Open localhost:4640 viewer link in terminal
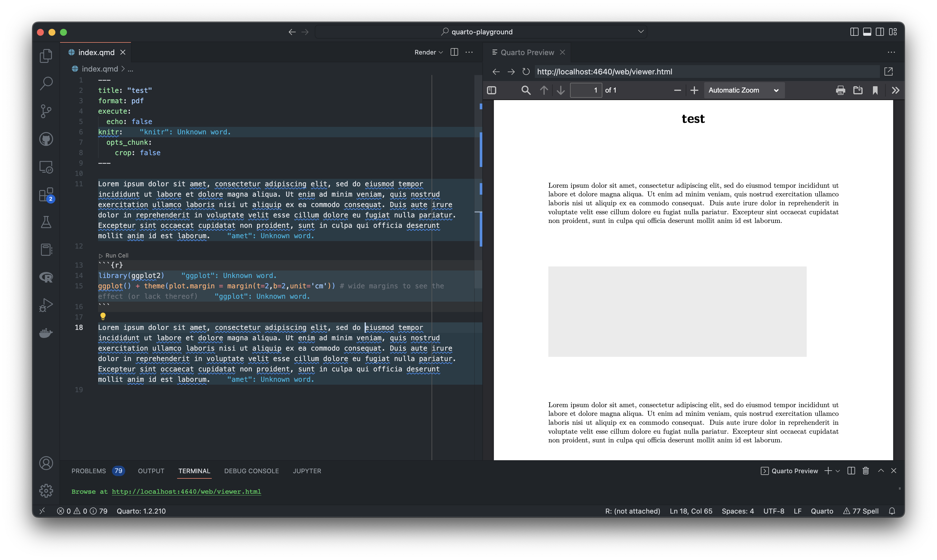The image size is (937, 560). 186,491
